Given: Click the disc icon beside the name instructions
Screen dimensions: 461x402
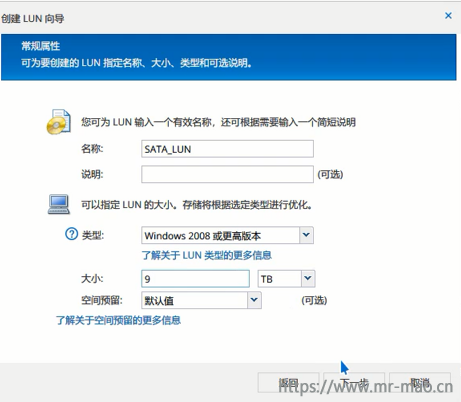Looking at the screenshot, I should click(59, 122).
